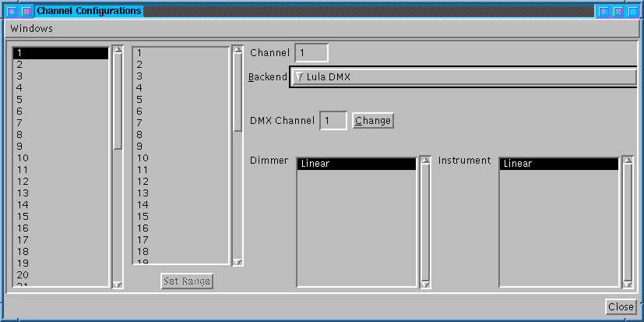Focus the DMX Channel input field

333,121
